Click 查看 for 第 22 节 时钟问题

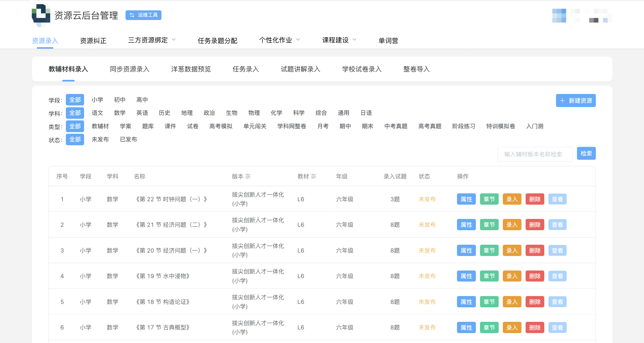coord(557,199)
